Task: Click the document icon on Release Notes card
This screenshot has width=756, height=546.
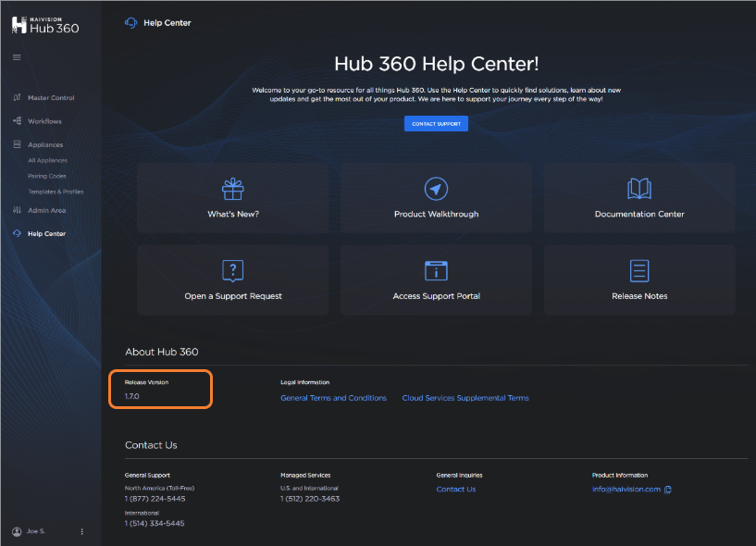Action: 639,270
